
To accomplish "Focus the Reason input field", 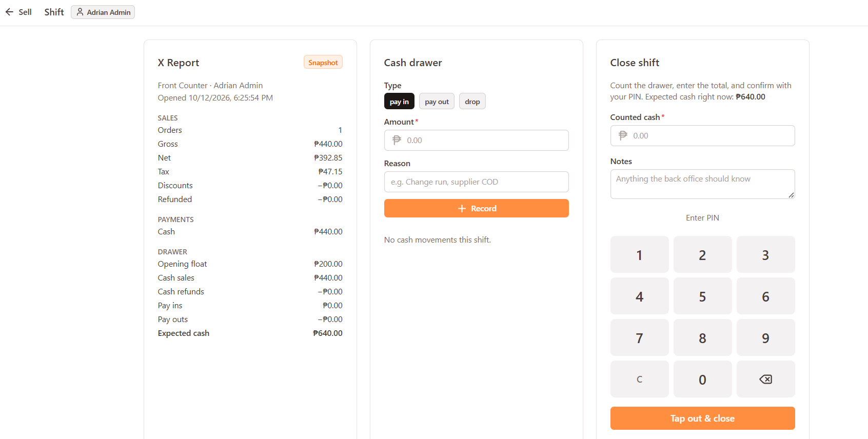I will pyautogui.click(x=476, y=182).
